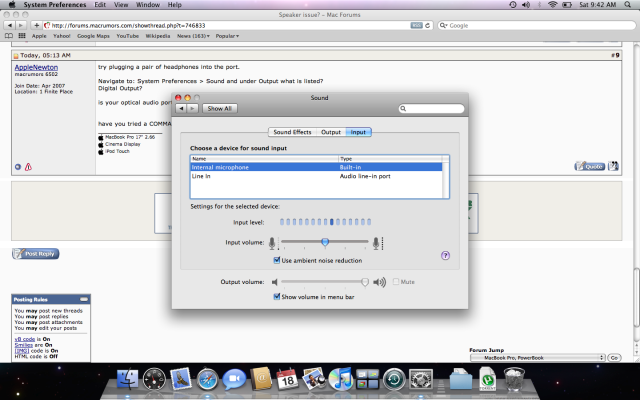Click the Smilies link in Posting Rules
This screenshot has width=640, height=400.
point(23,344)
